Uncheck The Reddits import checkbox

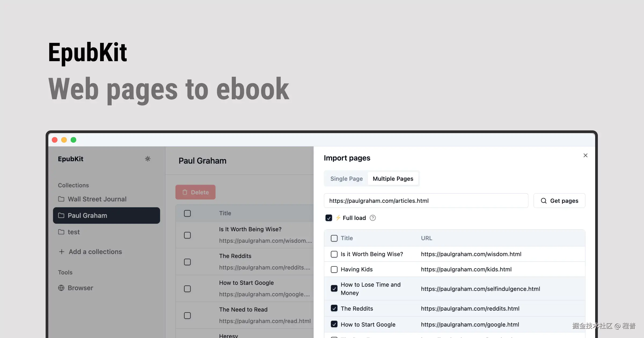334,308
